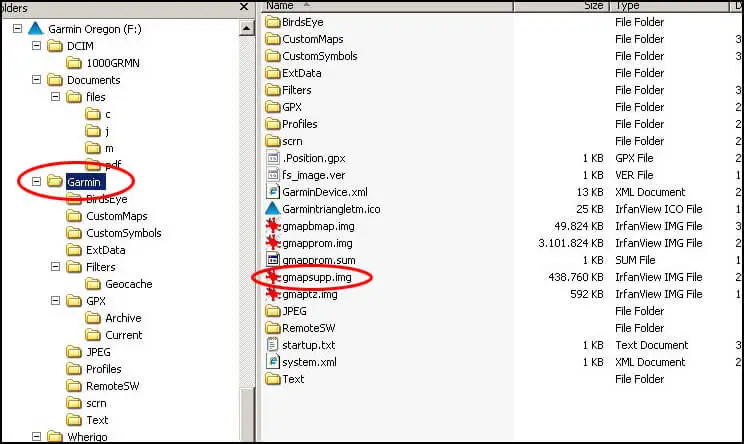Image resolution: width=744 pixels, height=444 pixels.
Task: Click the system.xml file icon
Action: point(272,362)
